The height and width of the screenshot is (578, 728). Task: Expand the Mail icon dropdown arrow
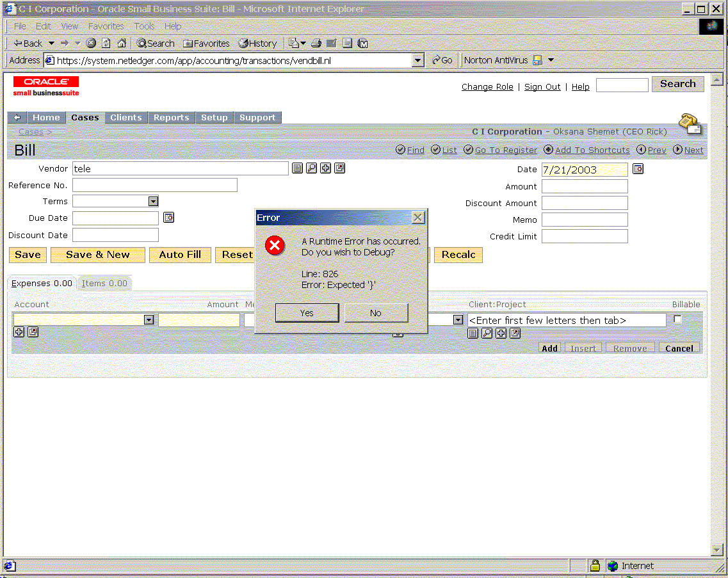(303, 43)
